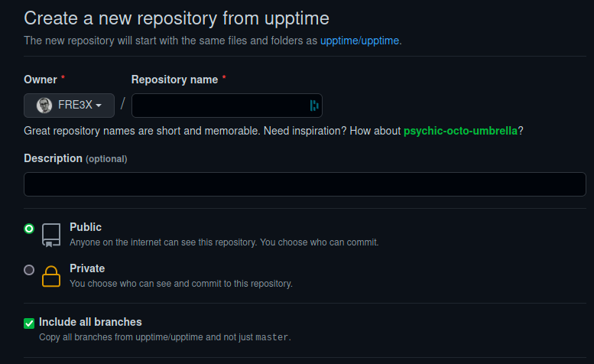Image resolution: width=594 pixels, height=364 pixels.
Task: Click the Private lock icon
Action: [51, 275]
